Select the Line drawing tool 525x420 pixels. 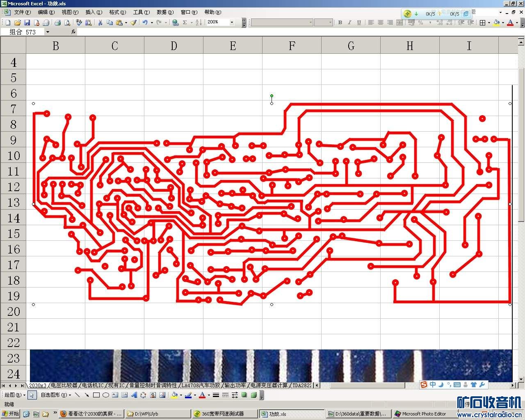pyautogui.click(x=77, y=395)
